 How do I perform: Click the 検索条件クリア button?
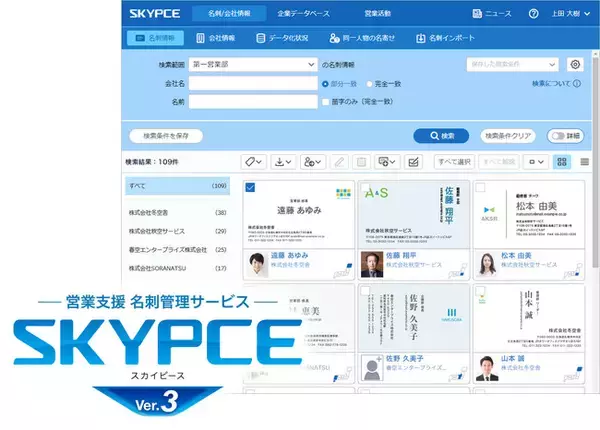click(x=506, y=135)
